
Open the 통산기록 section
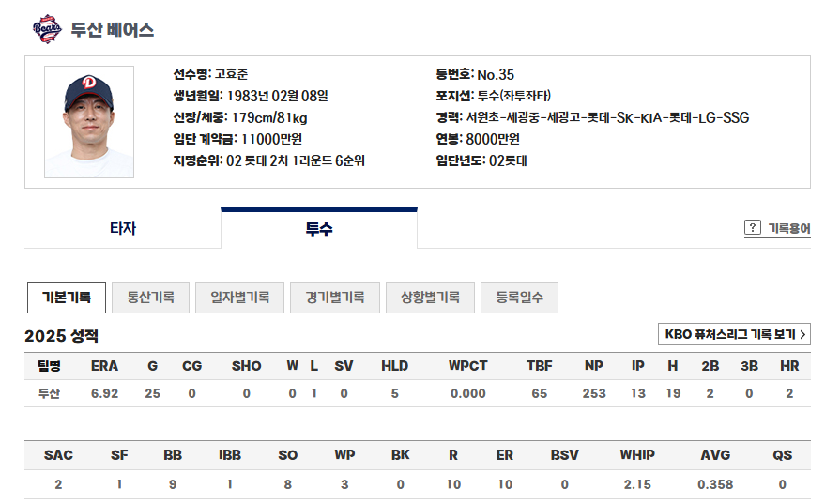[150, 298]
